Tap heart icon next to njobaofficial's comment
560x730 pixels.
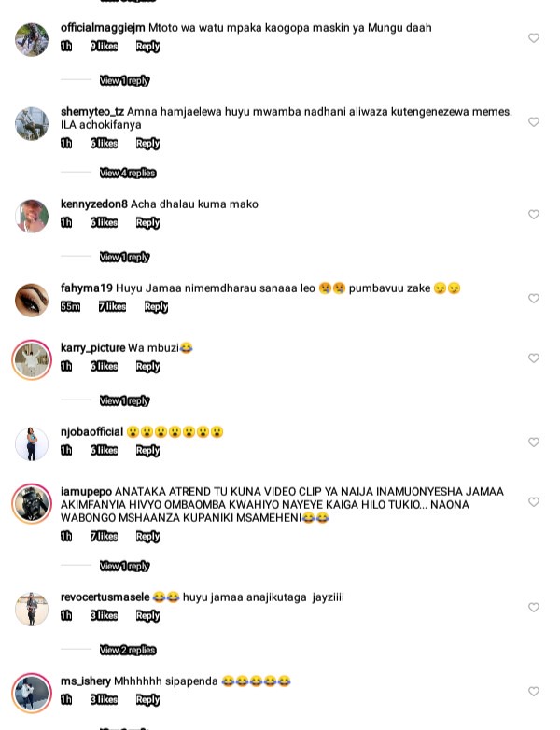(x=534, y=442)
